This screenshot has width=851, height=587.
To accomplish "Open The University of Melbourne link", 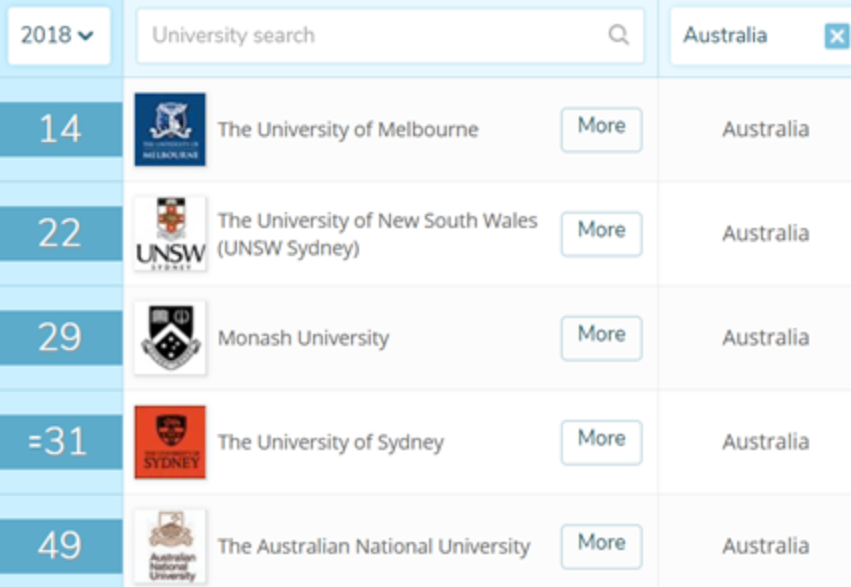I will click(348, 130).
